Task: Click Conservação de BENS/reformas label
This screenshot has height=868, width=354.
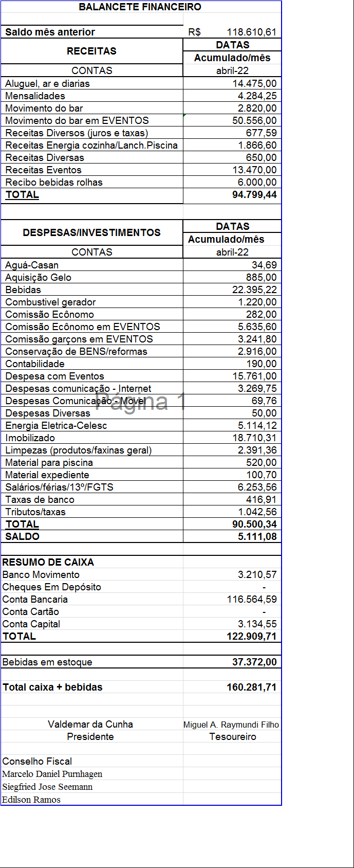Action: 76,351
